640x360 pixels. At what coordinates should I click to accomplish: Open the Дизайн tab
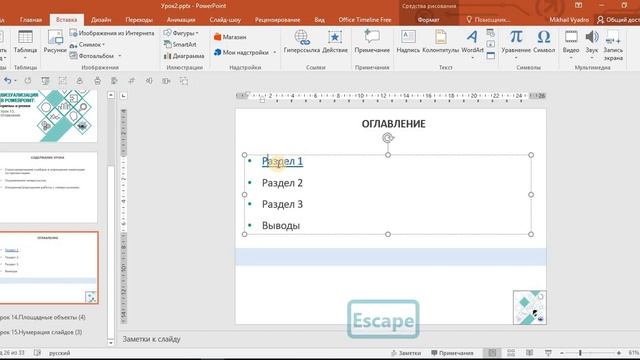click(x=101, y=20)
